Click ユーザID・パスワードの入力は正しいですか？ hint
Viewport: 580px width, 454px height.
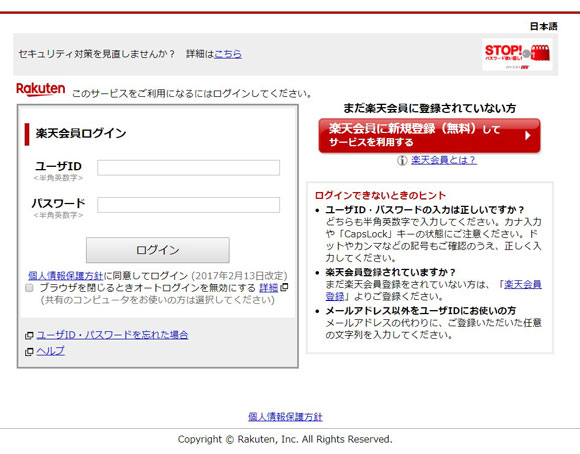[x=425, y=210]
